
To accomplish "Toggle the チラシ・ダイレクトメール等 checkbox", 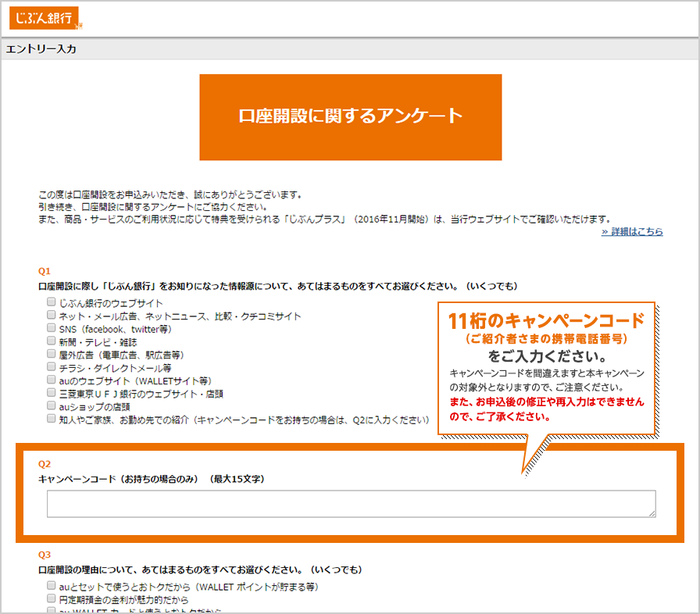I will (52, 368).
